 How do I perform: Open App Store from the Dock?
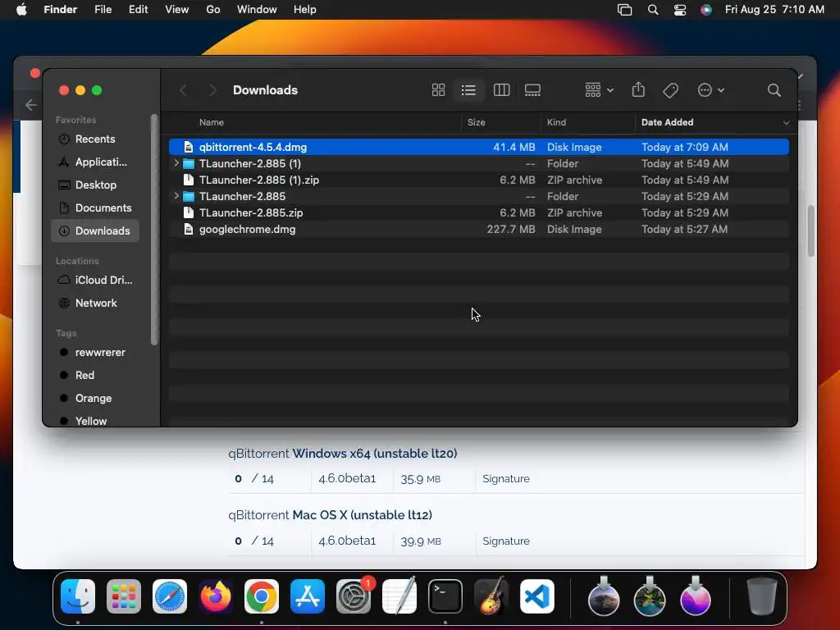tap(308, 596)
